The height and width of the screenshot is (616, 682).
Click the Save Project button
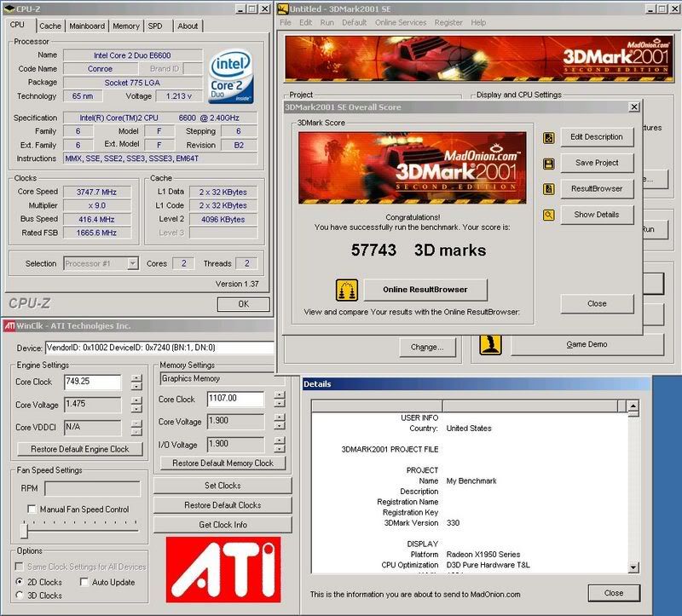(596, 163)
